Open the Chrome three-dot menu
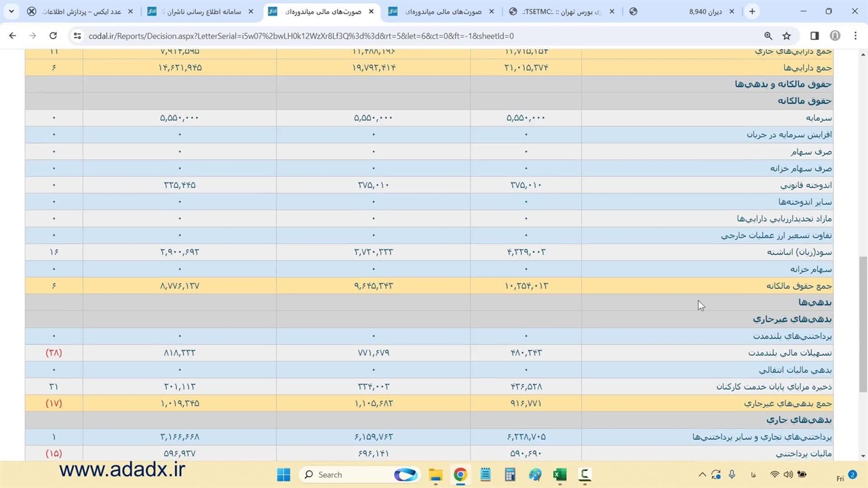 pyautogui.click(x=855, y=36)
